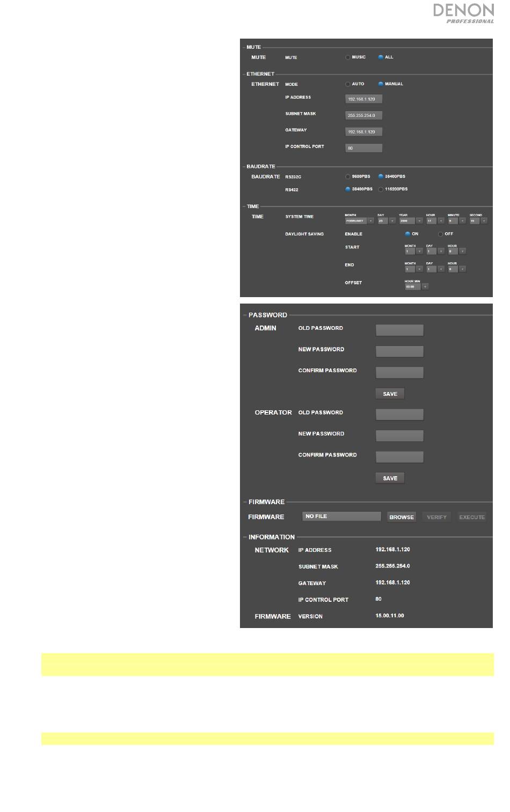
Task: Click OPERATOR OLD PASSWORD field
Action: [x=399, y=415]
